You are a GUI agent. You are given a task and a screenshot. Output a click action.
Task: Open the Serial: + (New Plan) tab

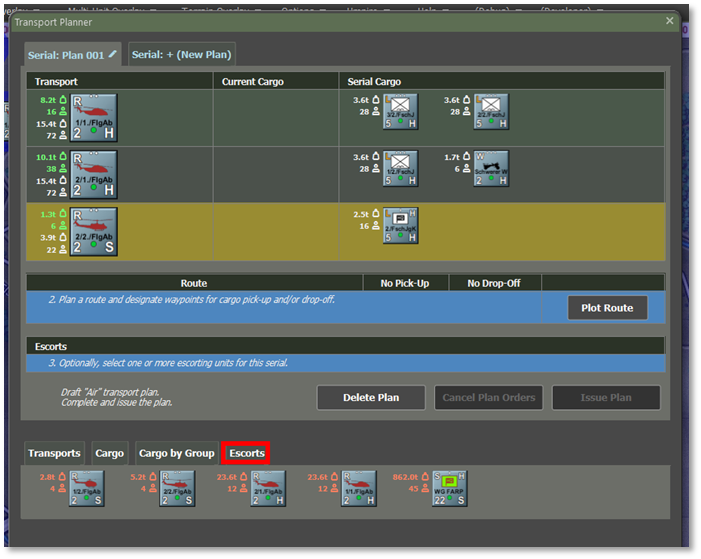(x=182, y=54)
